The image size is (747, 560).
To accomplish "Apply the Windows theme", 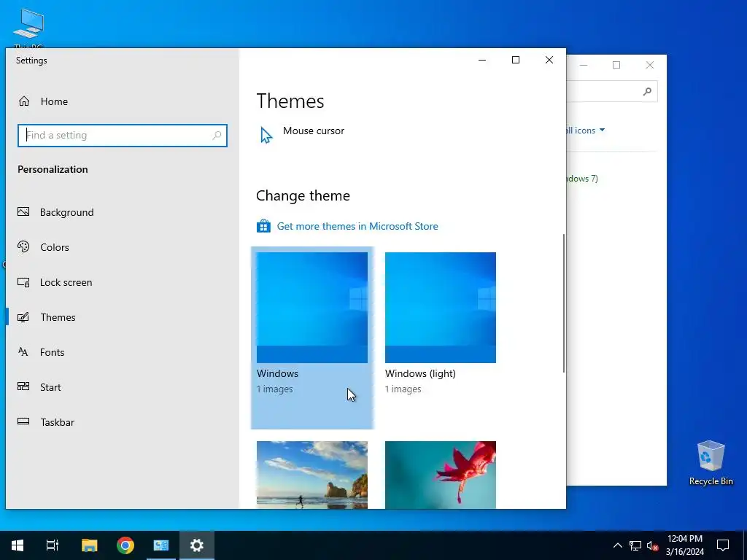I will (x=312, y=338).
